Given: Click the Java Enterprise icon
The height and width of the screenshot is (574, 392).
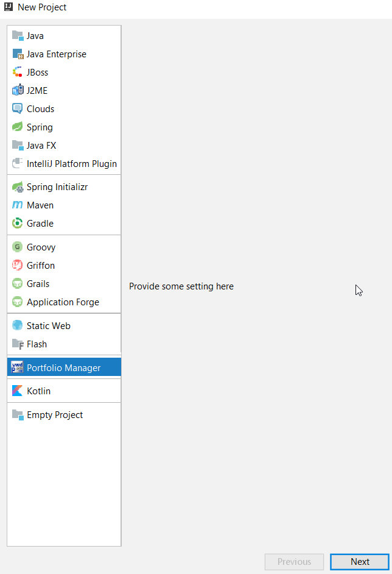Looking at the screenshot, I should (x=18, y=54).
